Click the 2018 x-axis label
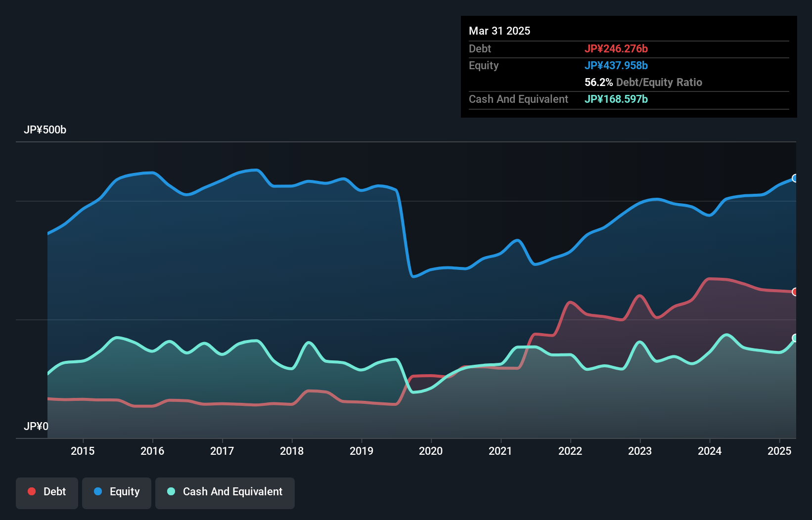Image resolution: width=812 pixels, height=520 pixels. coord(292,451)
